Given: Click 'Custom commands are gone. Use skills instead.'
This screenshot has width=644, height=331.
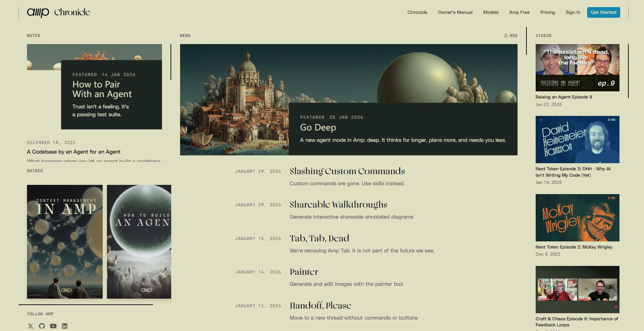Looking at the screenshot, I should (x=347, y=183).
